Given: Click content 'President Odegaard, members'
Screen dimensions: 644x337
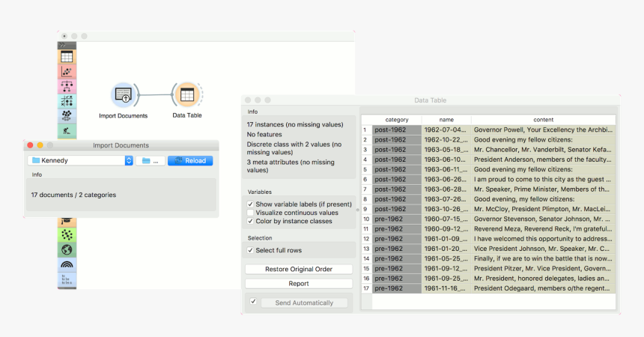Looking at the screenshot, I should pos(544,288).
